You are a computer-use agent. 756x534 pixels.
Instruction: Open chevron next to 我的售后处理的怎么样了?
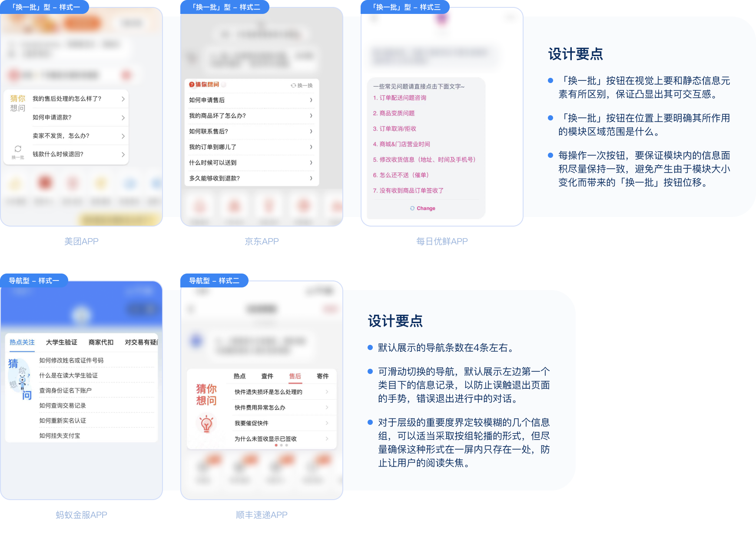click(x=123, y=99)
